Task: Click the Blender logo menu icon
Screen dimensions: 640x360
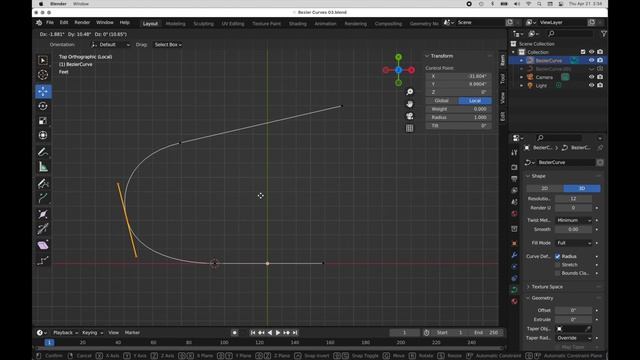Action: [x=39, y=22]
